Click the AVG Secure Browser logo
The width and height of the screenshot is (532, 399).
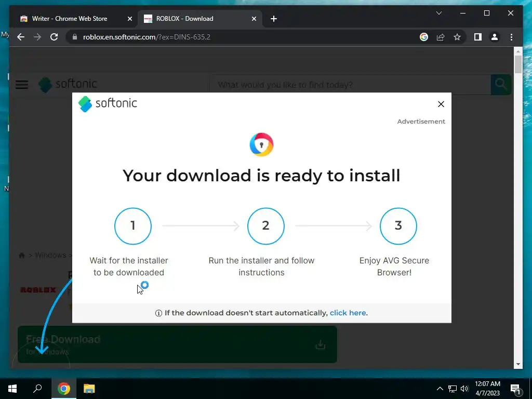pos(261,144)
